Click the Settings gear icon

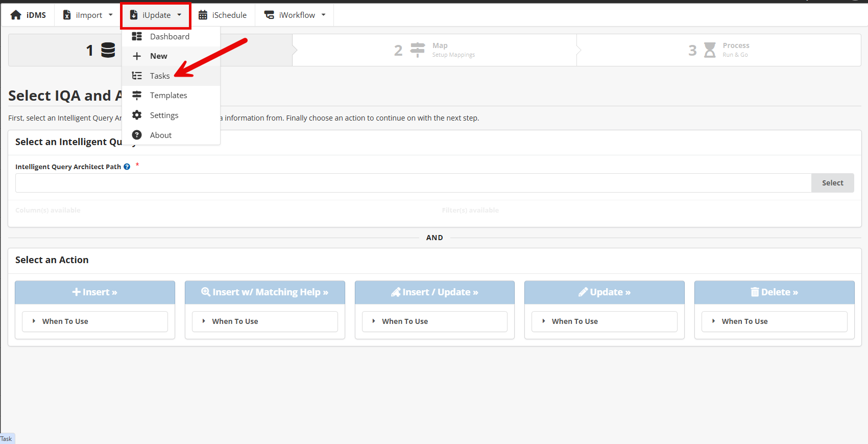click(x=137, y=115)
